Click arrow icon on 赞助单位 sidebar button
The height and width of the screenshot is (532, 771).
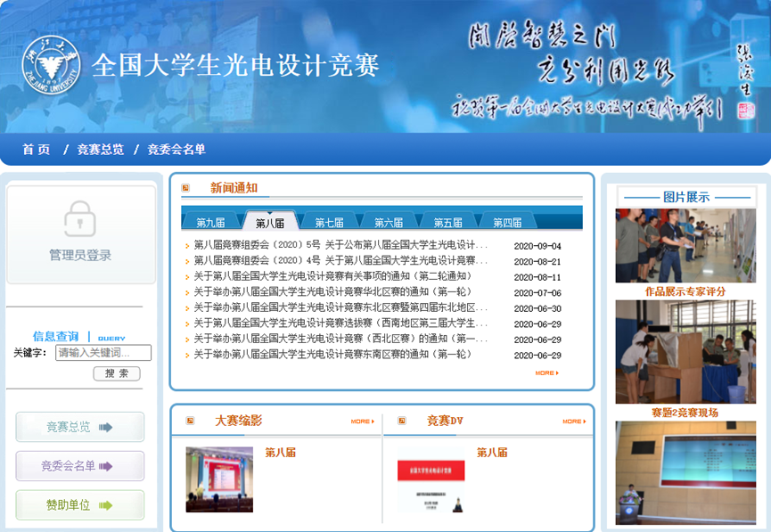[x=106, y=505]
